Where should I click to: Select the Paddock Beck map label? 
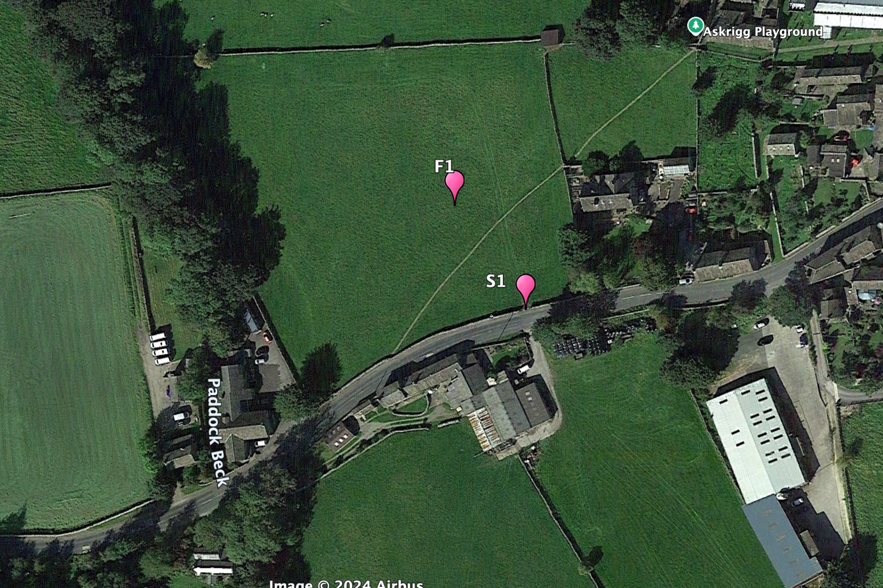click(217, 433)
